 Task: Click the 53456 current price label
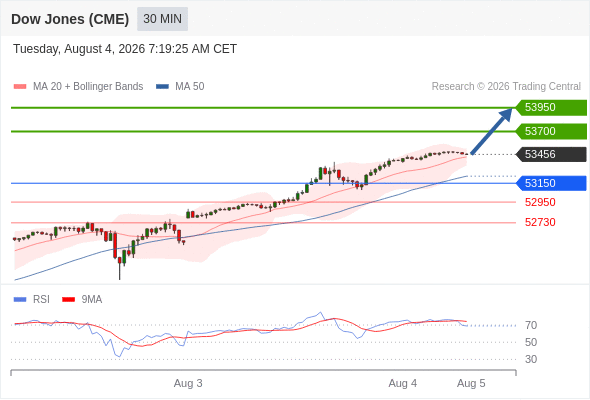pos(551,154)
